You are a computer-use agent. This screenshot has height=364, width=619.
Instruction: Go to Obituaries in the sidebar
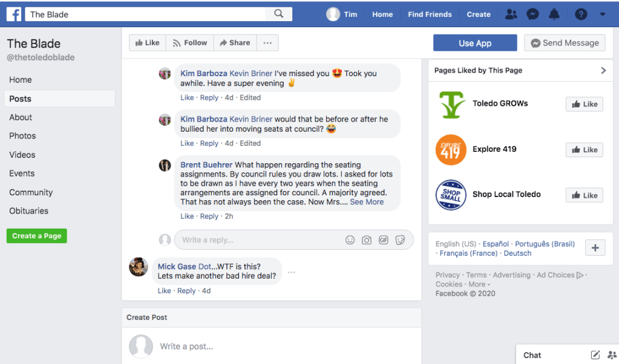coord(28,211)
